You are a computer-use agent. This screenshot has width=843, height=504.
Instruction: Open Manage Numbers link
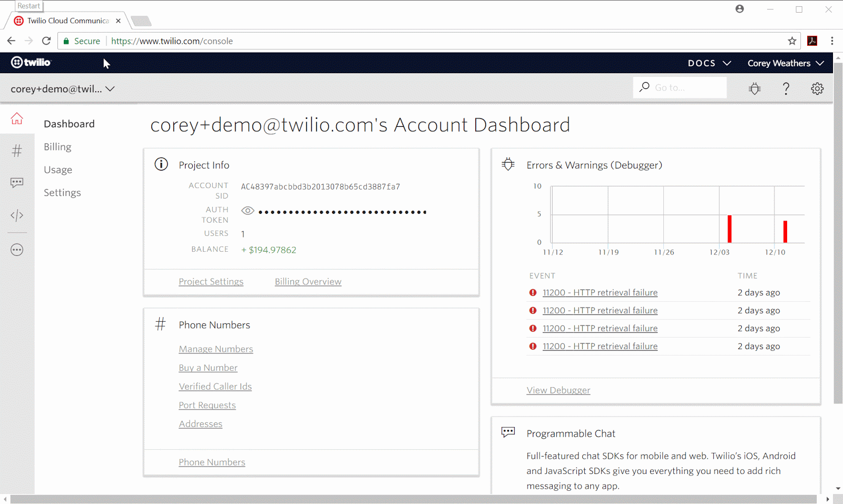(x=216, y=349)
